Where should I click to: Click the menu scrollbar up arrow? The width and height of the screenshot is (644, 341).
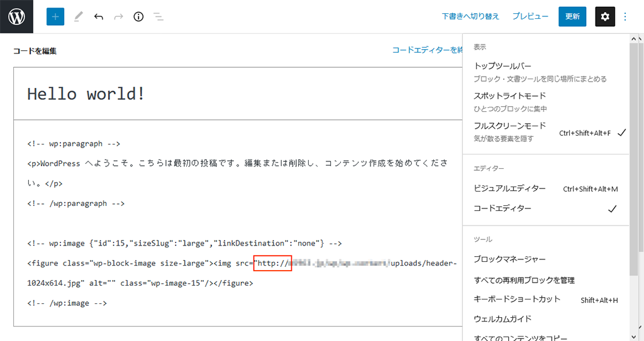(x=634, y=38)
